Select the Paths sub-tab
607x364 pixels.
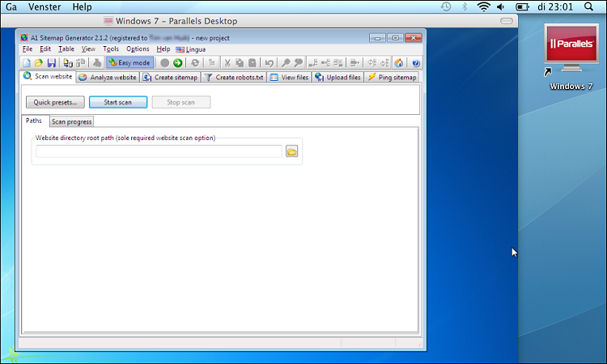click(x=34, y=121)
